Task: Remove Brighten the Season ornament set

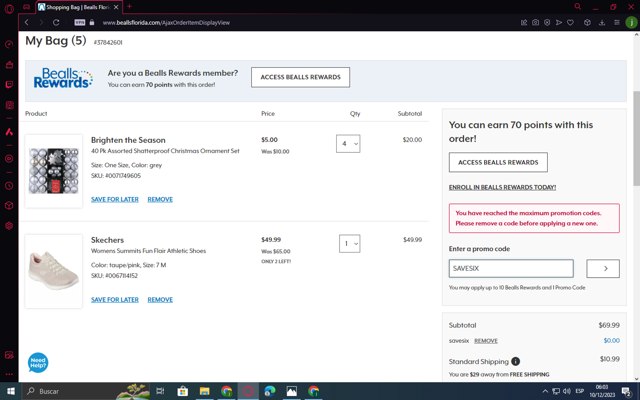Action: 160,199
